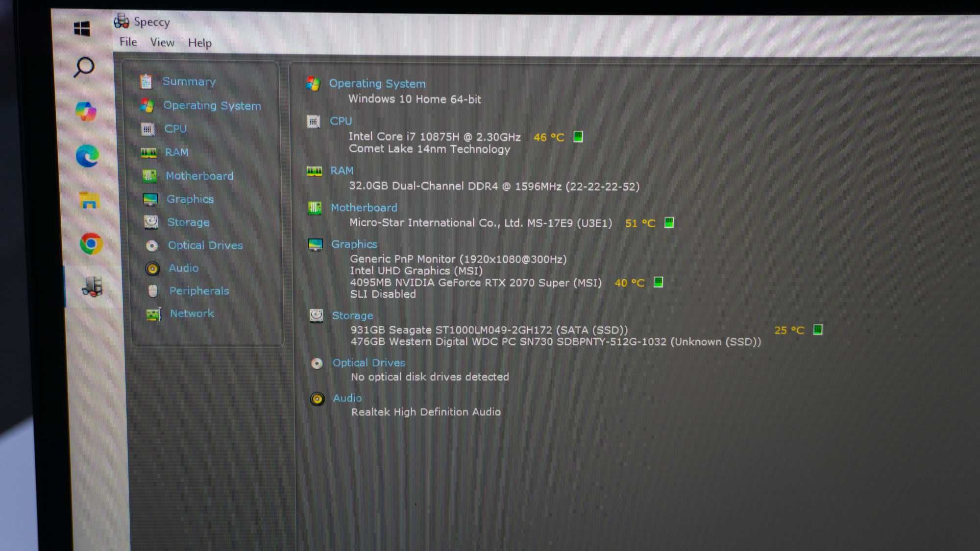Open Windows Search from taskbar
This screenshot has height=551, width=980.
84,67
